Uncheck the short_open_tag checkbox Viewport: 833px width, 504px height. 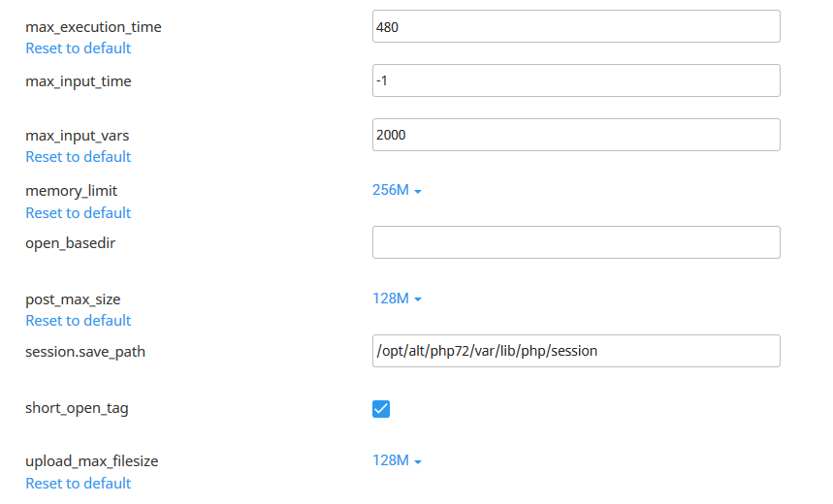pos(381,409)
